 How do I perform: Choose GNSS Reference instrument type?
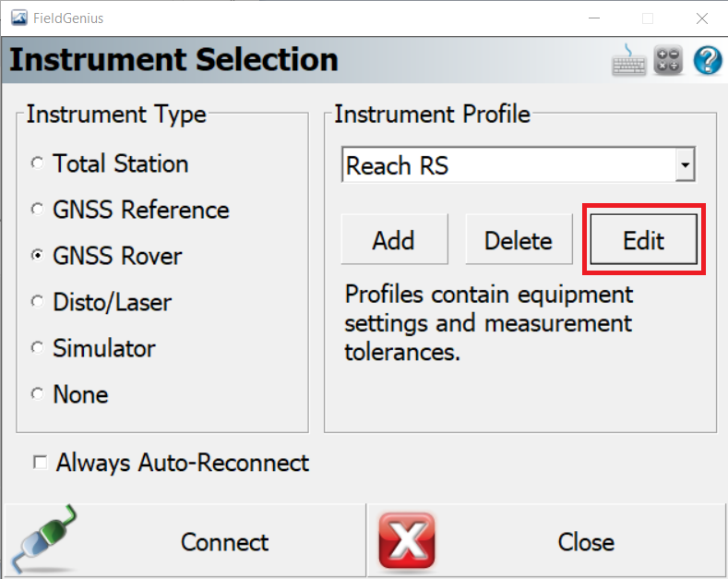[x=37, y=209]
